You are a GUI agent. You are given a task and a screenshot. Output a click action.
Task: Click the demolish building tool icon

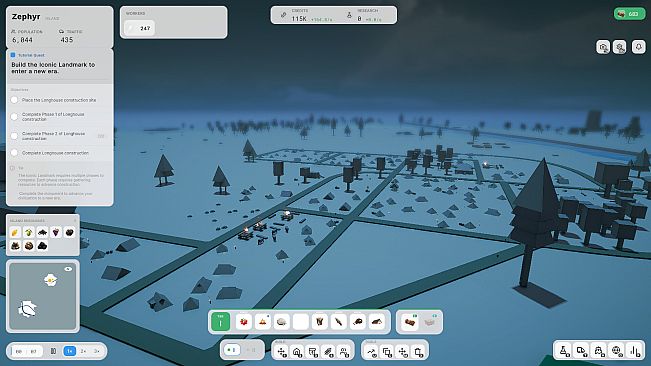pyautogui.click(x=419, y=352)
